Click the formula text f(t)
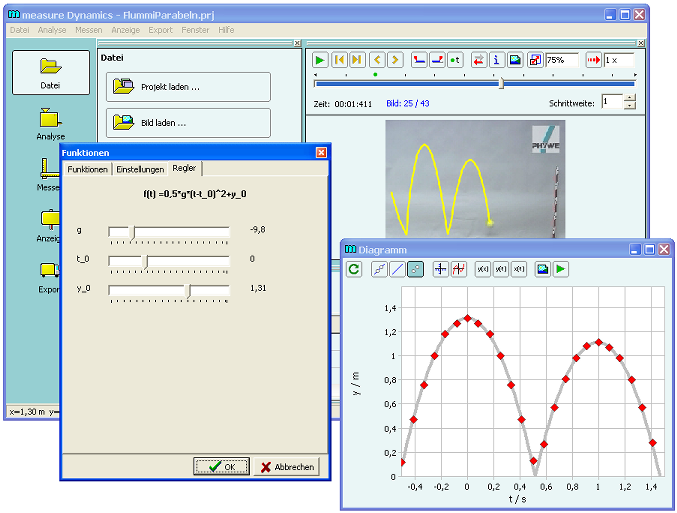Screen dimensions: 677x513 [x=195, y=194]
